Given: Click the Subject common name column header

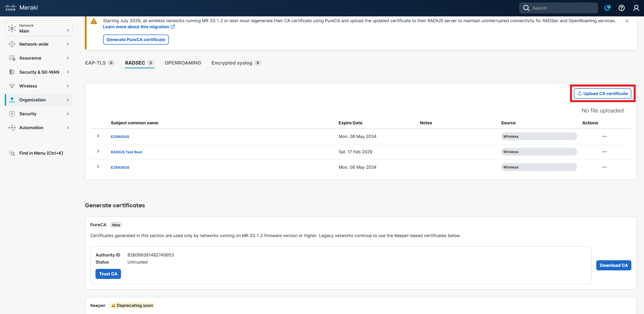Looking at the screenshot, I should click(135, 123).
